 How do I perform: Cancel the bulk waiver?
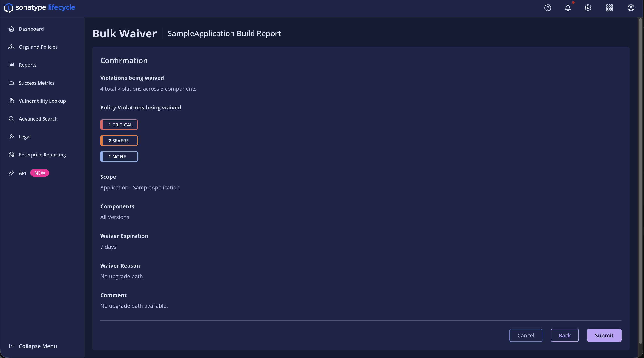tap(525, 335)
